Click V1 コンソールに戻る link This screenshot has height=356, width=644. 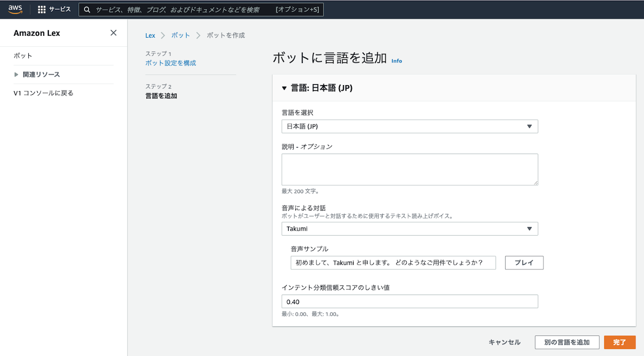(44, 93)
